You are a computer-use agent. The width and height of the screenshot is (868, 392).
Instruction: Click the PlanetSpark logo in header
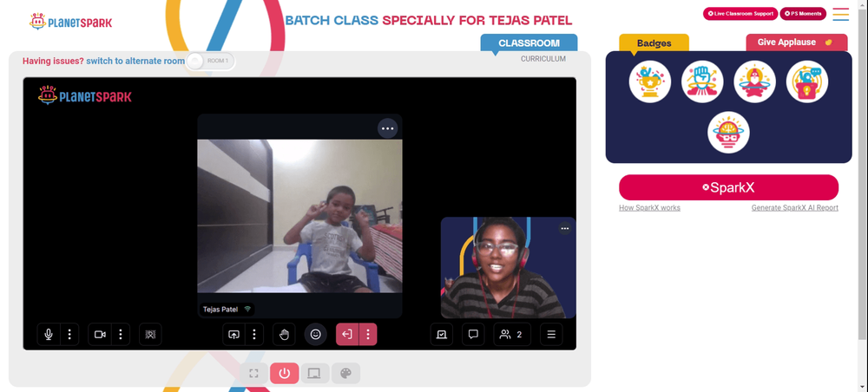click(x=71, y=22)
